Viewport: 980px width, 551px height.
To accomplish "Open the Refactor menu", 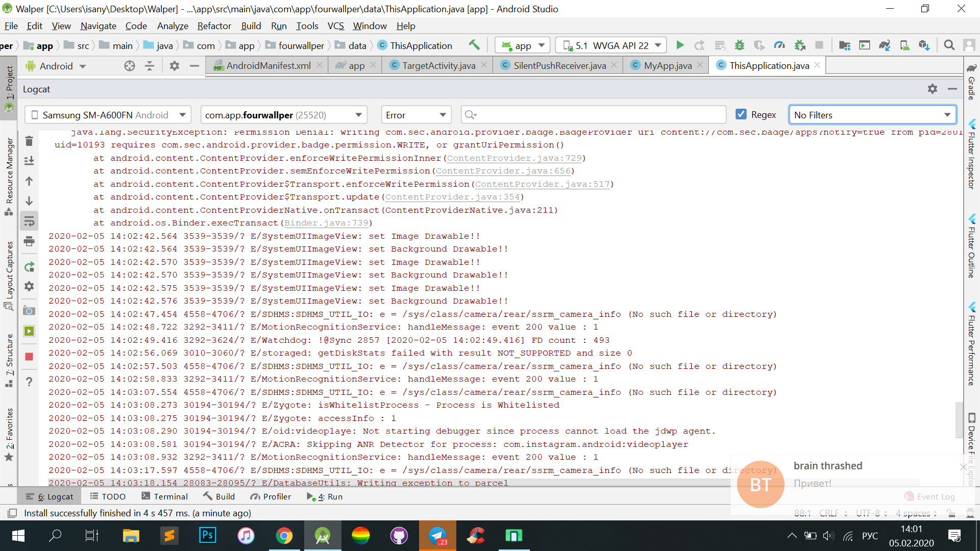I will 214,26.
